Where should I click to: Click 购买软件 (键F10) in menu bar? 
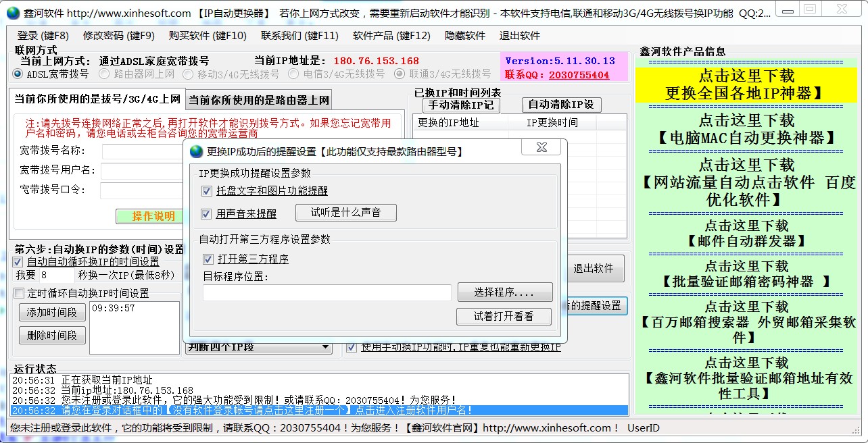coord(206,36)
